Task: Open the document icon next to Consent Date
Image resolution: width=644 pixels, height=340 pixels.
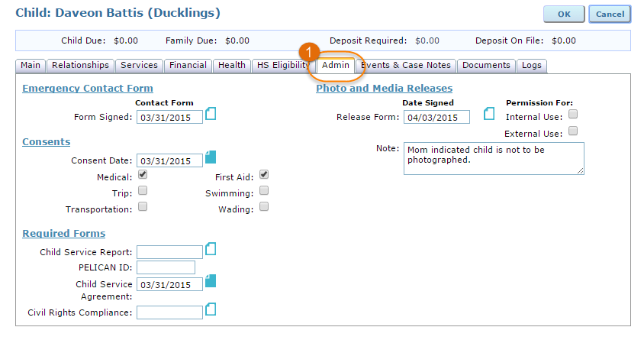Action: click(211, 158)
